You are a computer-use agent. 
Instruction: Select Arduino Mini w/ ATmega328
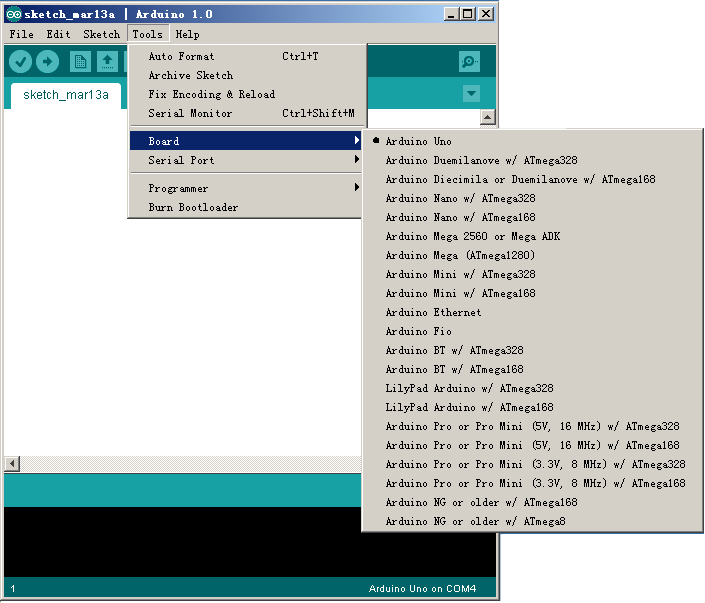[x=532, y=274]
